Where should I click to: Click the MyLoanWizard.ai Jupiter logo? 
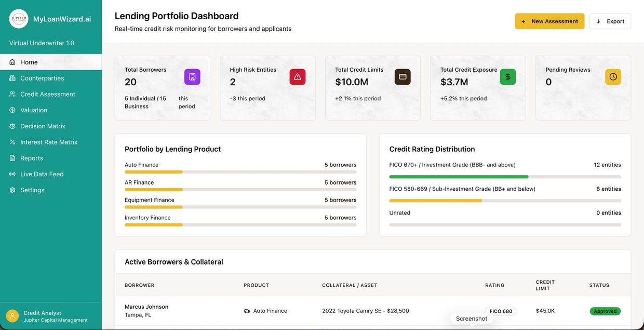click(18, 18)
